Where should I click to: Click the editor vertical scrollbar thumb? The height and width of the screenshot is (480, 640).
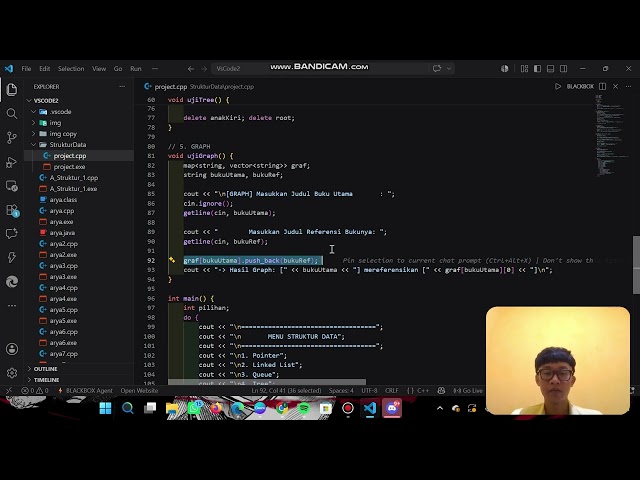click(636, 264)
